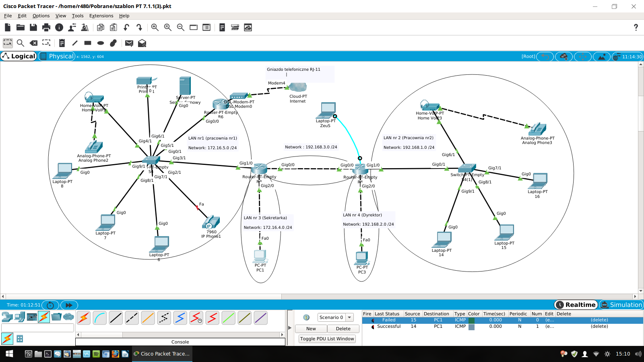This screenshot has width=644, height=362.
Task: Open the Extensions menu
Action: click(x=101, y=16)
